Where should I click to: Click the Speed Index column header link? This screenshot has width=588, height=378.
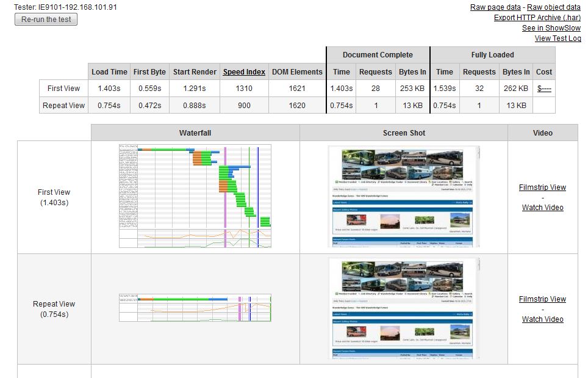point(244,72)
